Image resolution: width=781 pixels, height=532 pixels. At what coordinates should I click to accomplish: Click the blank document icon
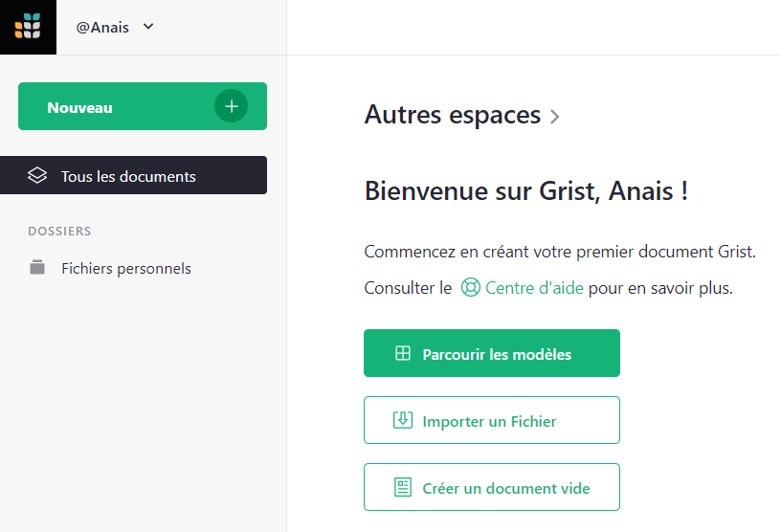403,487
